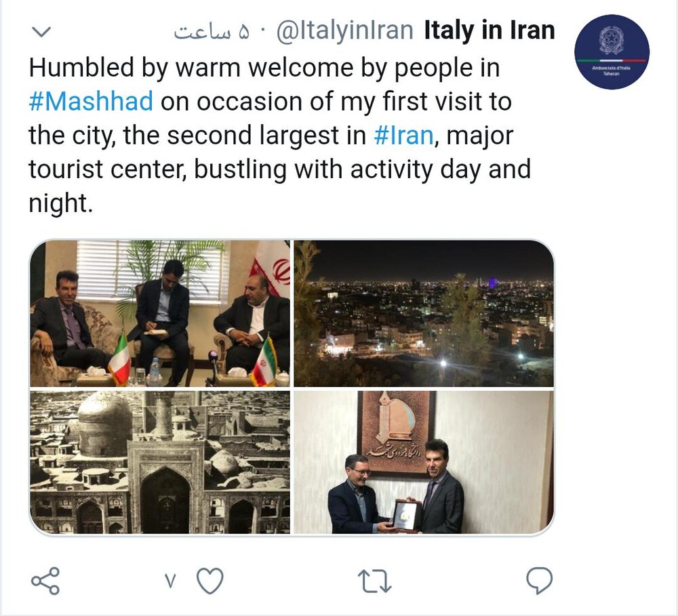Open the night city skyline photo
Viewport: 678px width, 616px height.
pos(424,313)
